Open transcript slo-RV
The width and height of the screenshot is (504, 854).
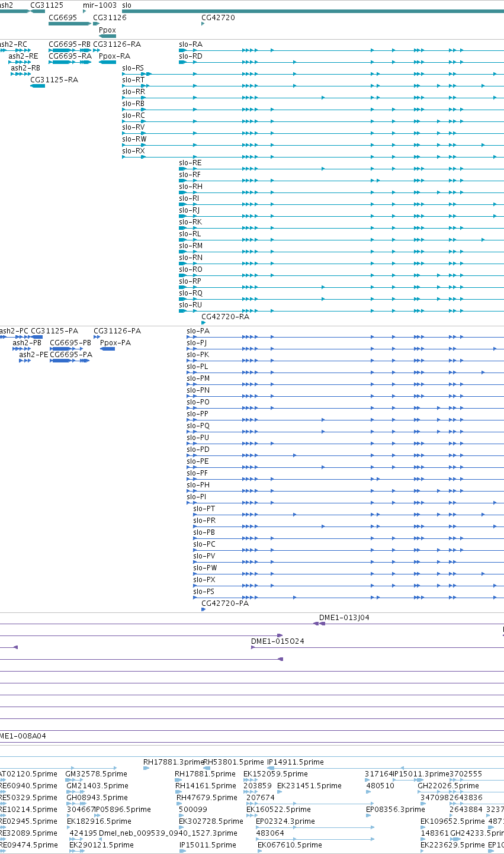pos(133,127)
